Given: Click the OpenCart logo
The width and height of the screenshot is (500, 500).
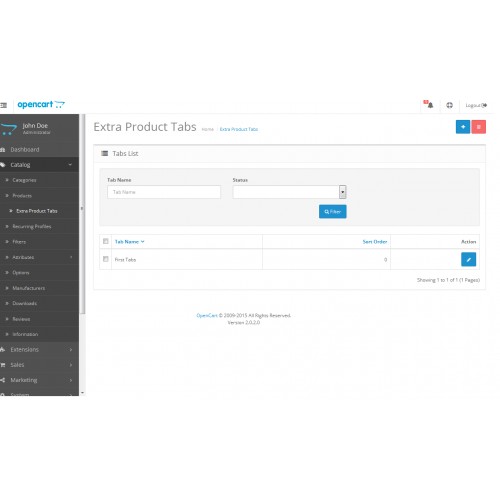Looking at the screenshot, I should pyautogui.click(x=41, y=105).
